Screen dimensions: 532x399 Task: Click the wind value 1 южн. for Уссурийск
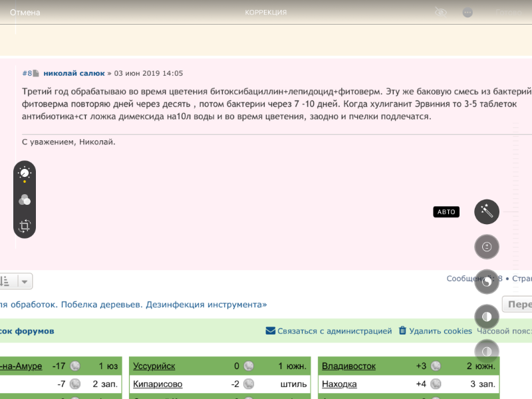coord(292,366)
